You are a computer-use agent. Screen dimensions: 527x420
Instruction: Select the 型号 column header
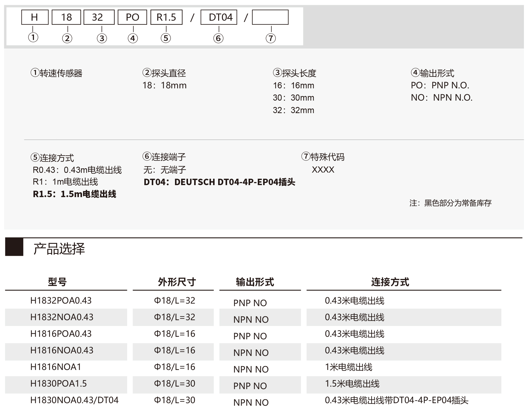coord(57,282)
